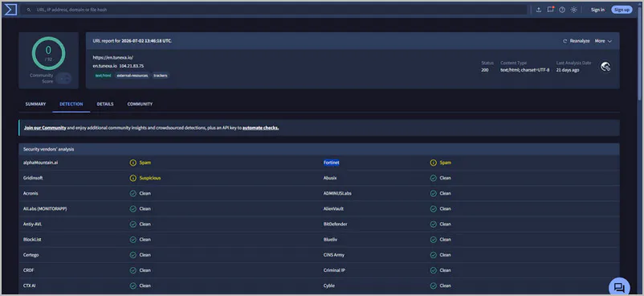Click the external-resources tag

(132, 76)
